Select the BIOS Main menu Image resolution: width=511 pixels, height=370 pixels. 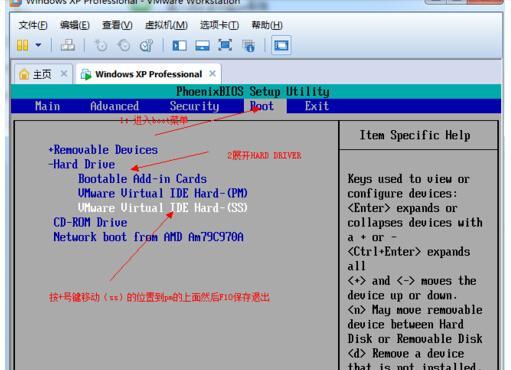coord(47,106)
